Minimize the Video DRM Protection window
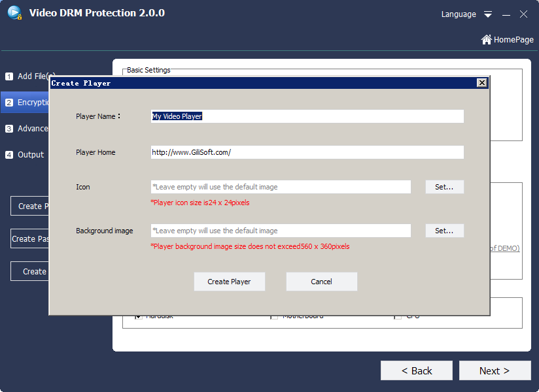This screenshot has width=539, height=392. (x=506, y=14)
